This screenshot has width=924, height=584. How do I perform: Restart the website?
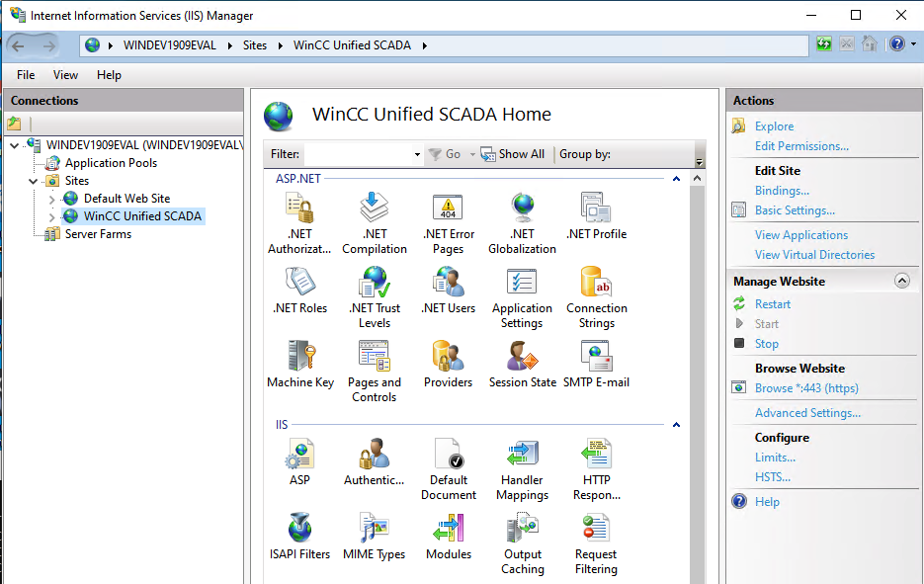773,304
